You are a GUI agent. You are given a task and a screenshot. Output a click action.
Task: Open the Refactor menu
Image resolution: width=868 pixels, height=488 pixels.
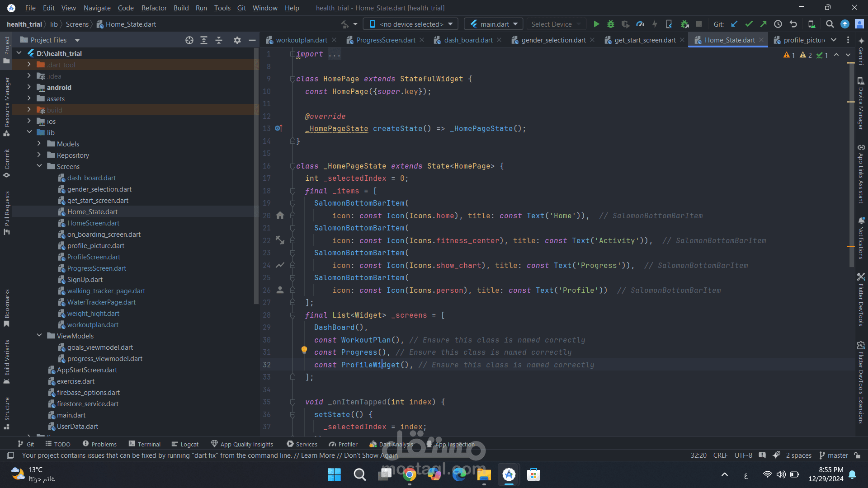[154, 8]
